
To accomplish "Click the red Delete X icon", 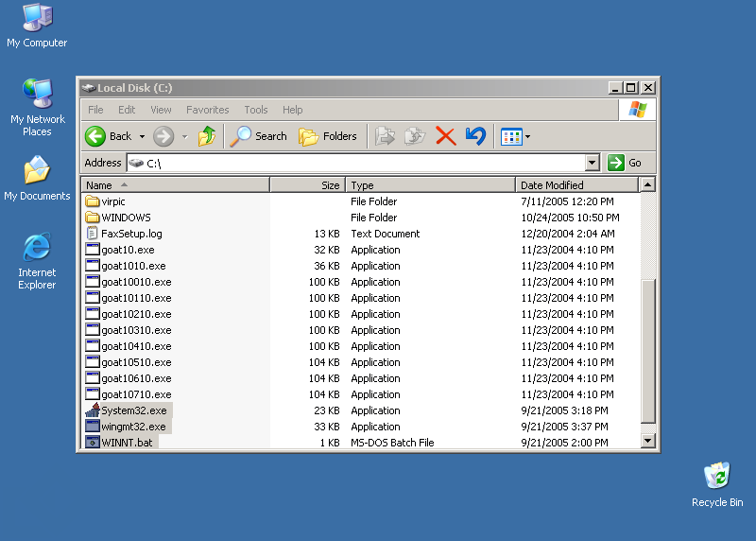I will [445, 136].
